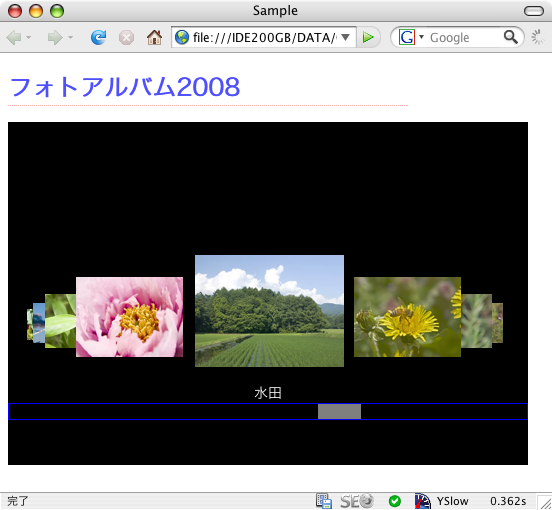552x510 pixels.
Task: Click the gray slider handle
Action: click(339, 411)
